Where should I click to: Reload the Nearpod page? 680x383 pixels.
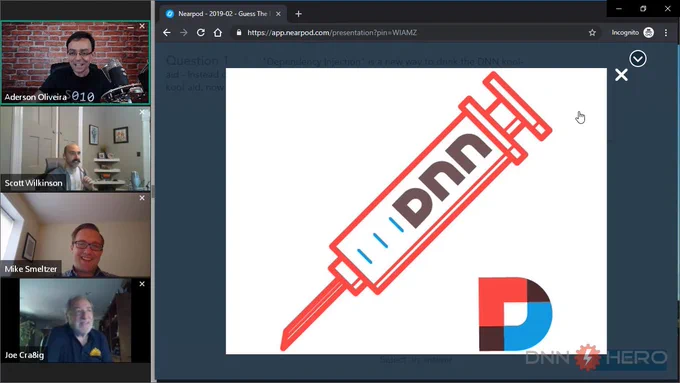tap(200, 33)
